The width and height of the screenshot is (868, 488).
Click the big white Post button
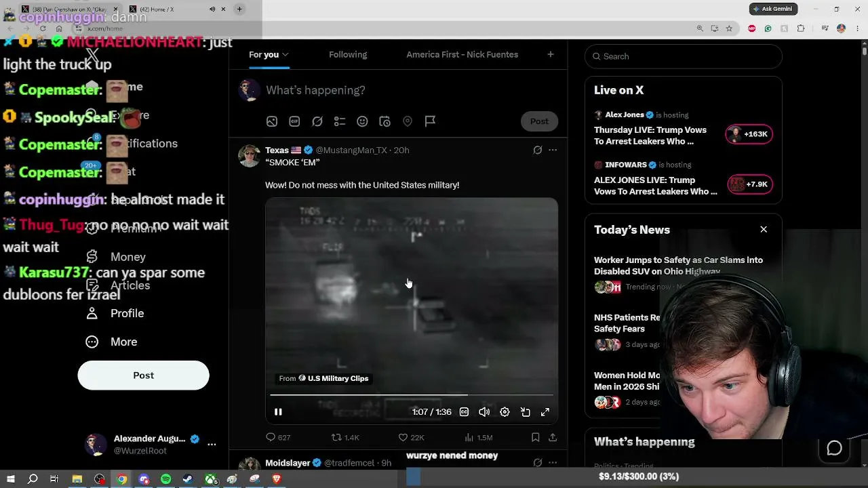pyautogui.click(x=144, y=375)
